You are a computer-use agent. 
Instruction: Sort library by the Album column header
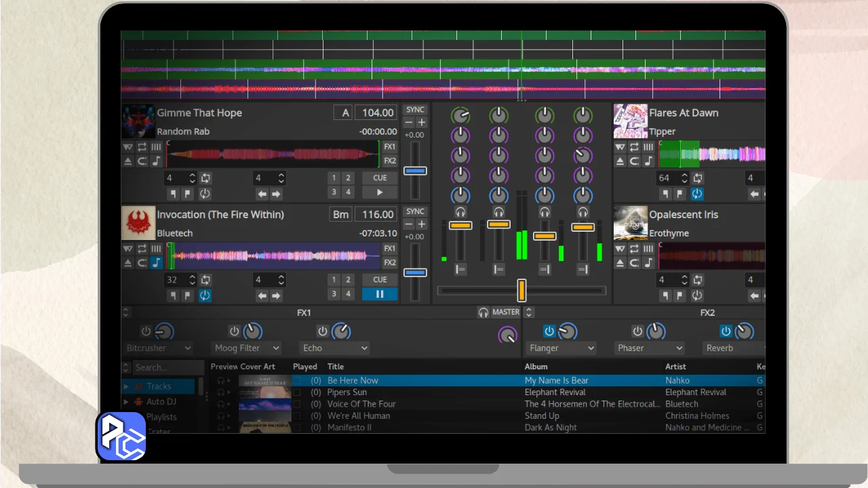536,367
